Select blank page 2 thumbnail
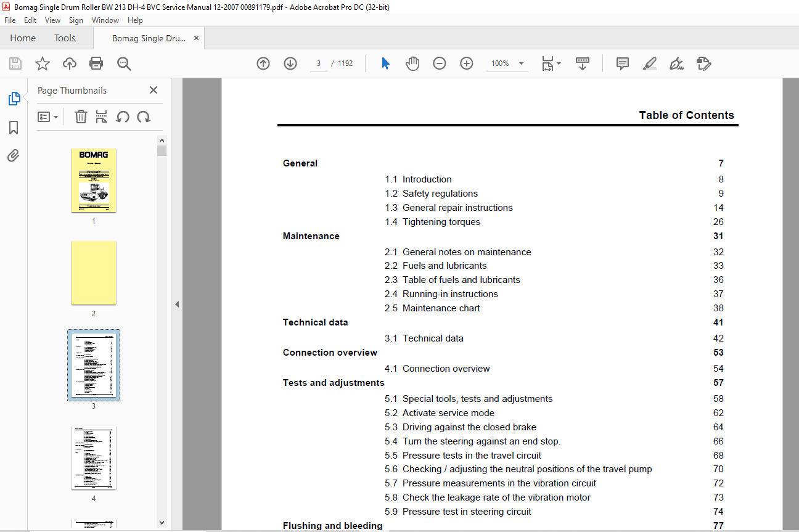The image size is (799, 532). pos(94,273)
